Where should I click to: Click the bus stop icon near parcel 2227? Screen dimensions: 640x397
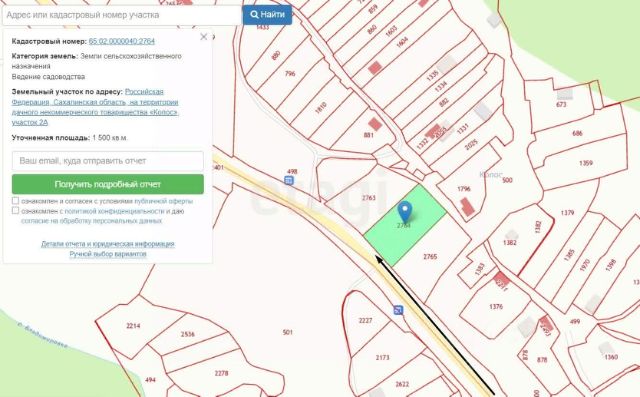pos(398,310)
